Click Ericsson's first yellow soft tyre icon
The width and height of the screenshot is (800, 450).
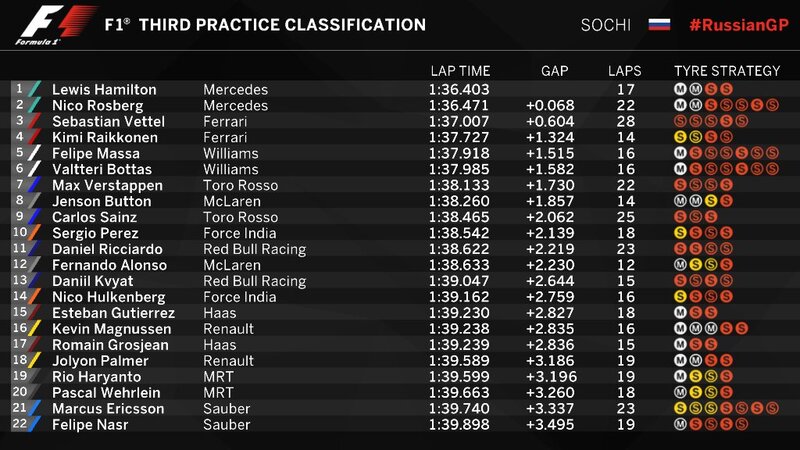[680, 407]
